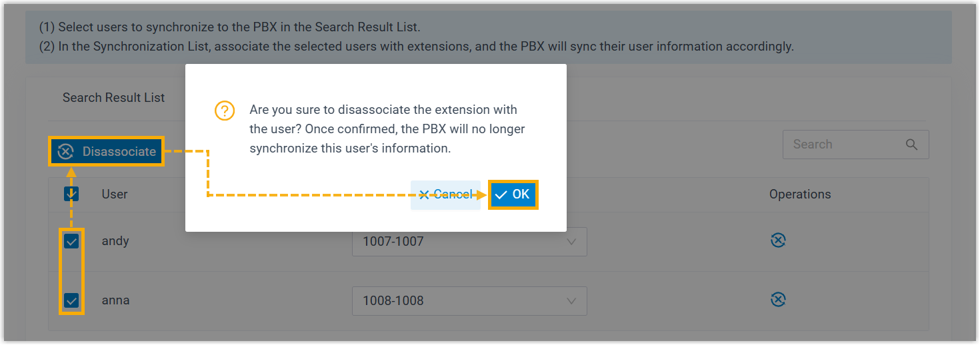Click the User column header

[115, 194]
